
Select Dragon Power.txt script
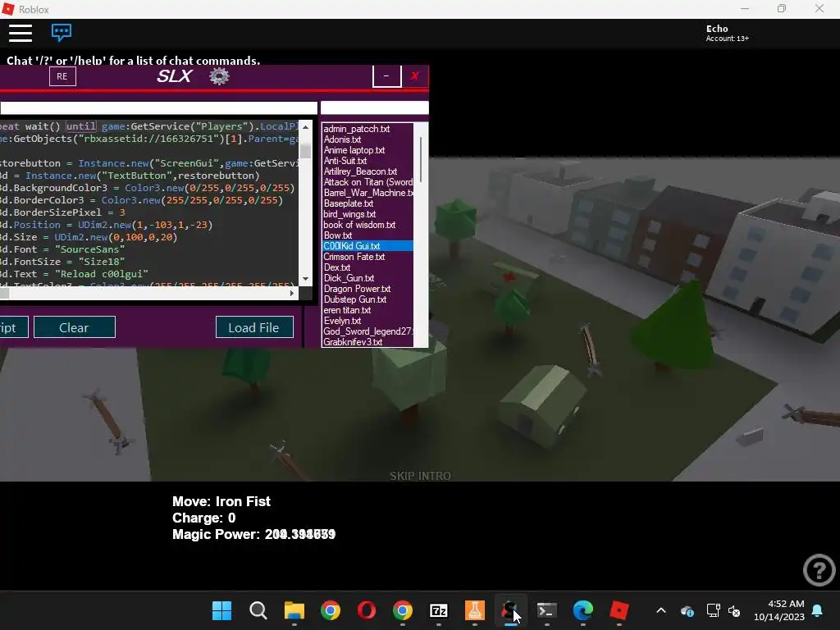(x=367, y=289)
